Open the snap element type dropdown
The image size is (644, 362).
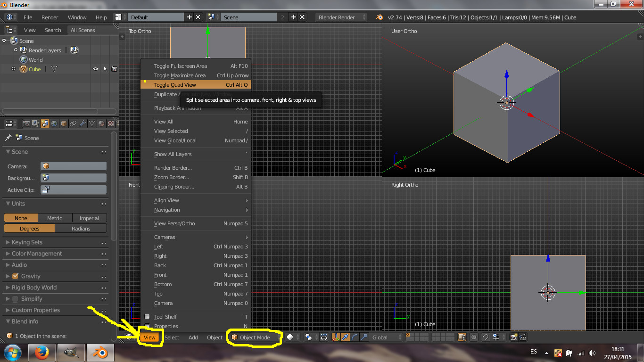(x=497, y=337)
